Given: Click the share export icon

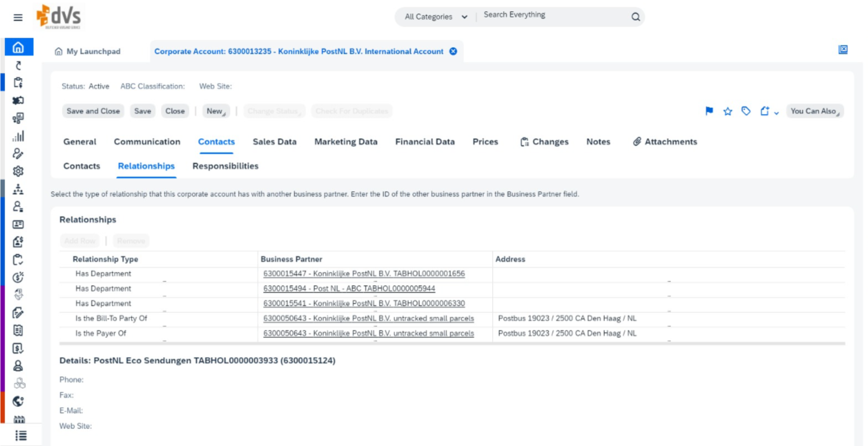Looking at the screenshot, I should point(765,111).
